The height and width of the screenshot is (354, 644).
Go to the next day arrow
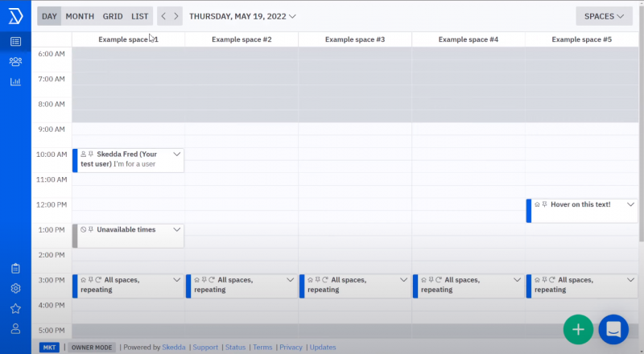[176, 16]
